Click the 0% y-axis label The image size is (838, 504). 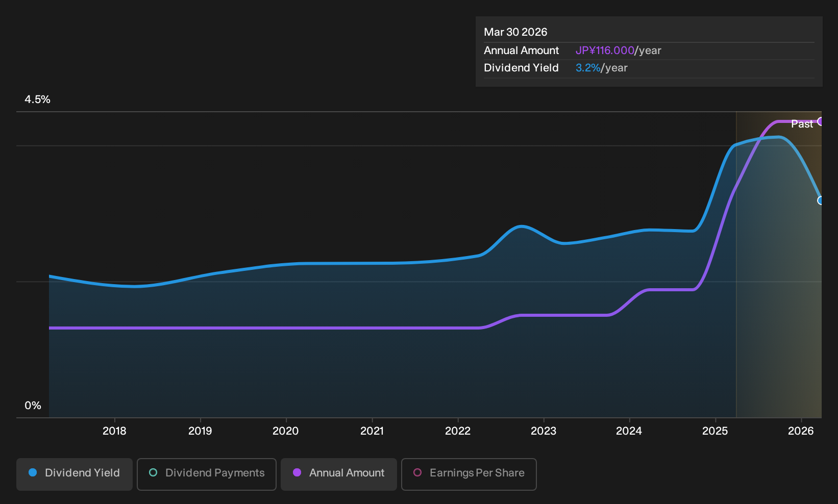(33, 406)
